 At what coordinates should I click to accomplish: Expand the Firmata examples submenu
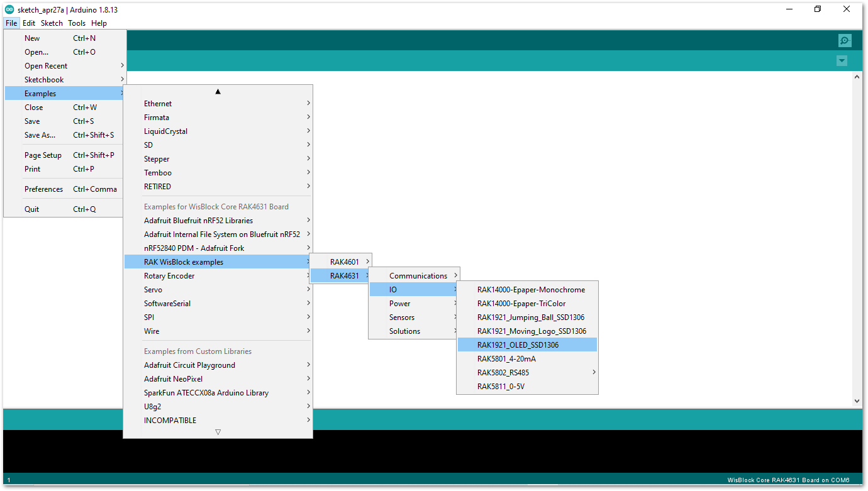tap(218, 118)
